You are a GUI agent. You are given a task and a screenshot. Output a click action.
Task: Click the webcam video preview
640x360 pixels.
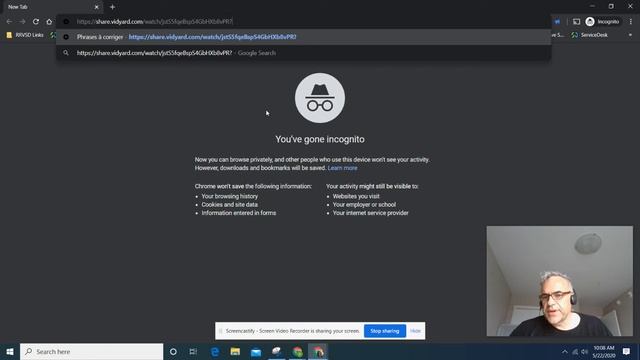point(560,281)
